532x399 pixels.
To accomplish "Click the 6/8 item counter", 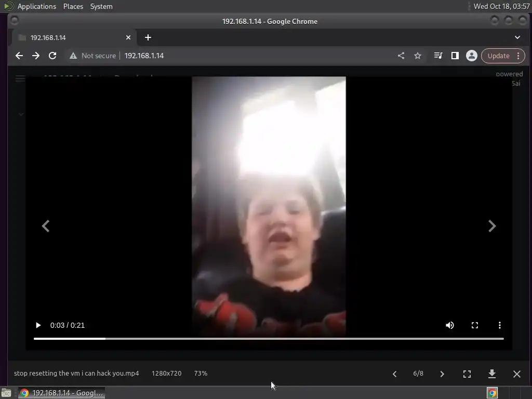I will [x=418, y=374].
